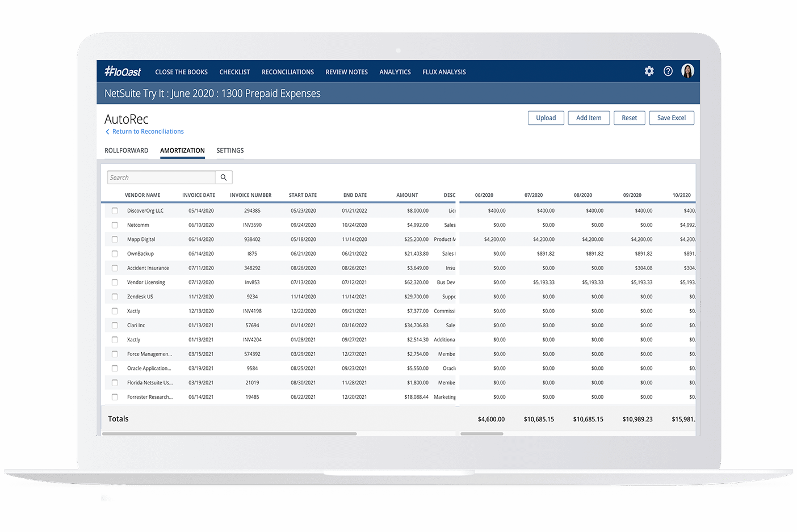Switch to the Amortization tab

[182, 150]
